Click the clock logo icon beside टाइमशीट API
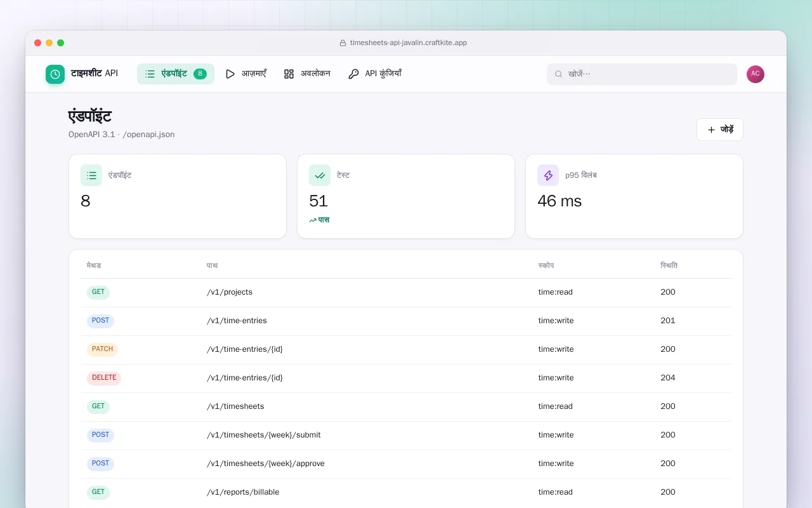 coord(55,74)
